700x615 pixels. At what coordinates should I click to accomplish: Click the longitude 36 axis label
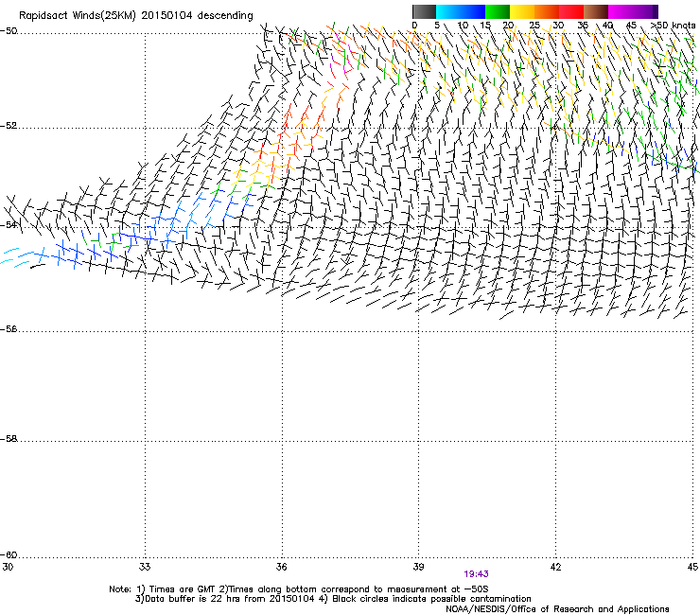point(281,567)
